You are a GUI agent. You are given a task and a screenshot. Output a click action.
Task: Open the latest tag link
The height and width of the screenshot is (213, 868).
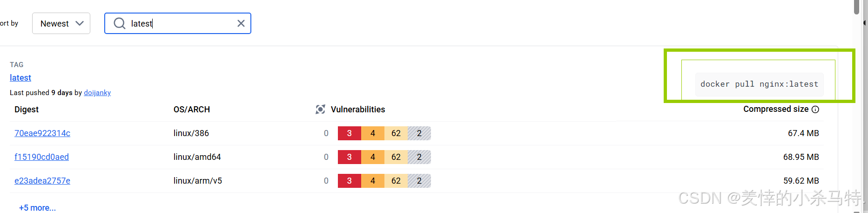click(x=20, y=78)
